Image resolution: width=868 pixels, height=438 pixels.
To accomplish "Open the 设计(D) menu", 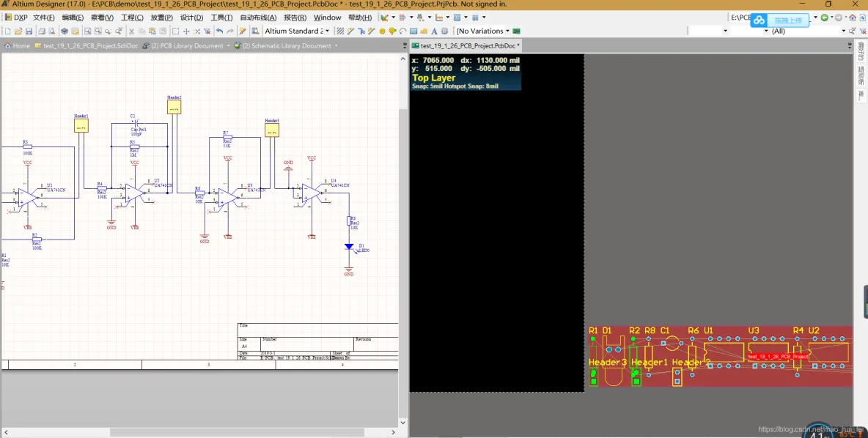I will pyautogui.click(x=191, y=17).
